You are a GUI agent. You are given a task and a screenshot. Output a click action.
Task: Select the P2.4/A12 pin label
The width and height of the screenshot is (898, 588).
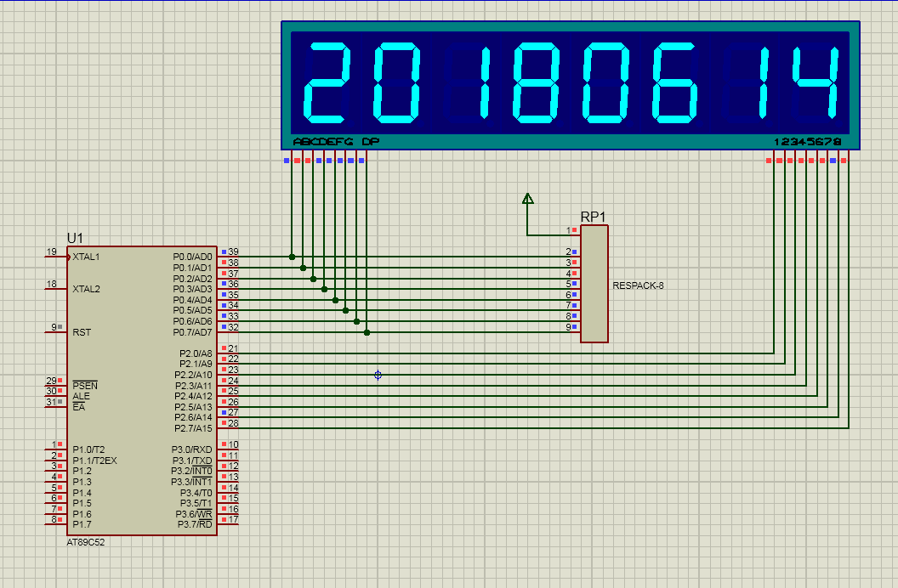coord(194,396)
